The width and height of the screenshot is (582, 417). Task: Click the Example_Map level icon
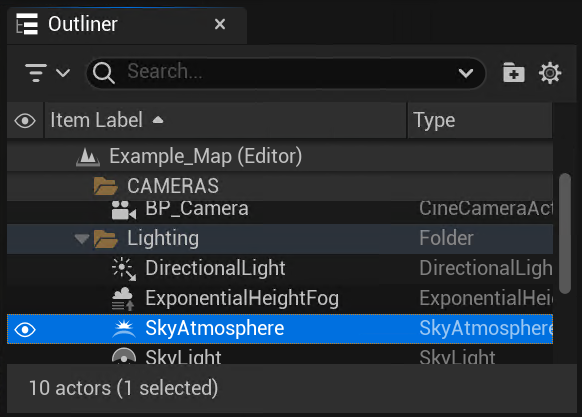88,156
